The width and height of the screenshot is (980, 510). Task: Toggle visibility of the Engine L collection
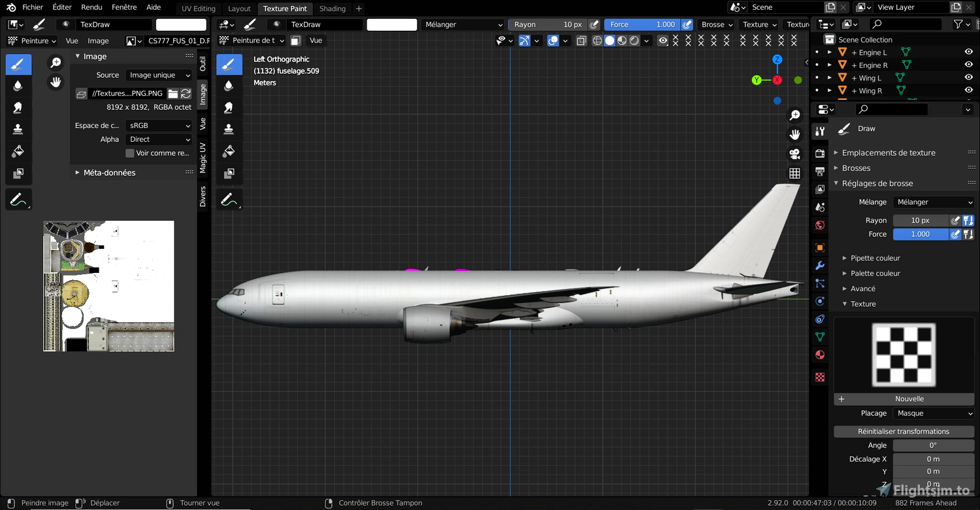point(968,52)
